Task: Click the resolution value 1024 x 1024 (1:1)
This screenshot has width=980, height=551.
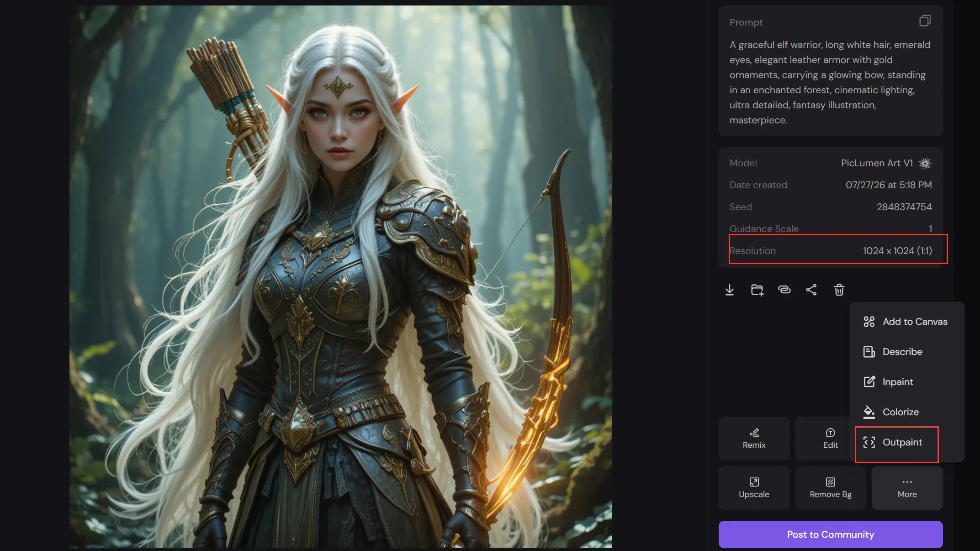Action: pyautogui.click(x=897, y=251)
